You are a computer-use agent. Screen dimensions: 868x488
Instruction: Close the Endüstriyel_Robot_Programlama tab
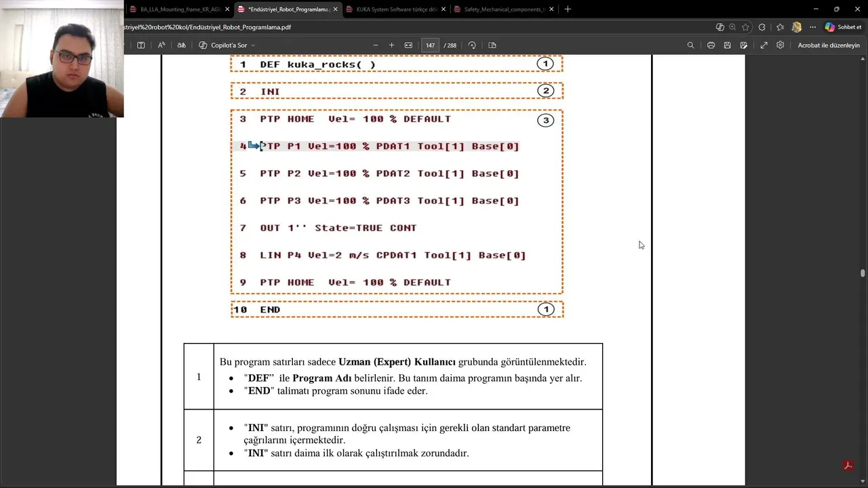(x=335, y=9)
